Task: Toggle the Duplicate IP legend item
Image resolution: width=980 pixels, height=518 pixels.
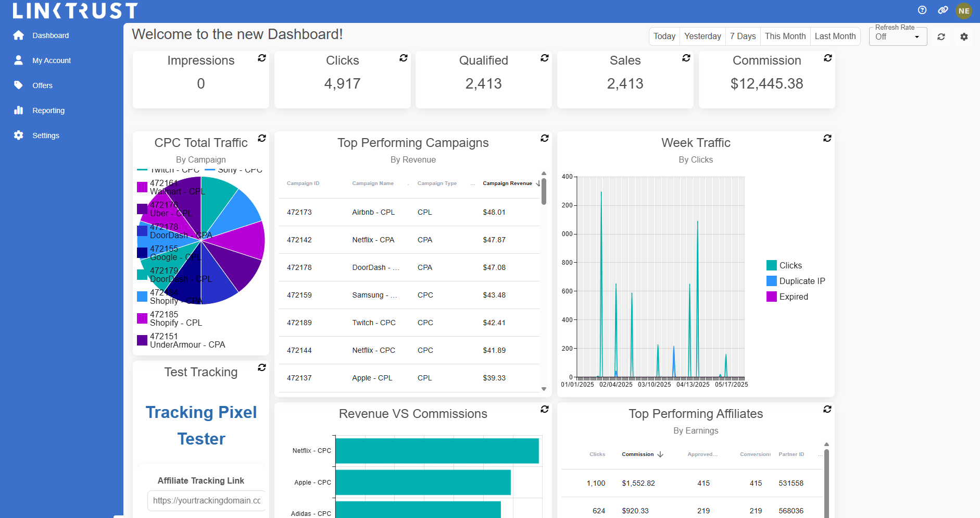Action: pos(796,281)
